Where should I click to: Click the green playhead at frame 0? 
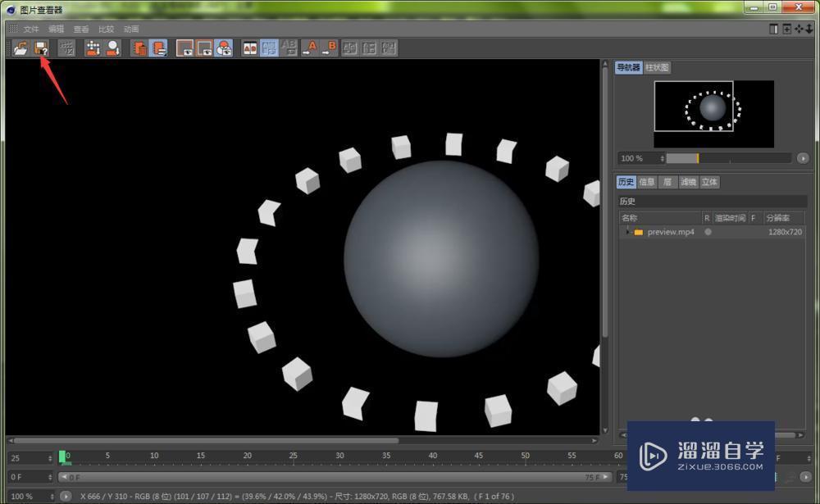62,457
